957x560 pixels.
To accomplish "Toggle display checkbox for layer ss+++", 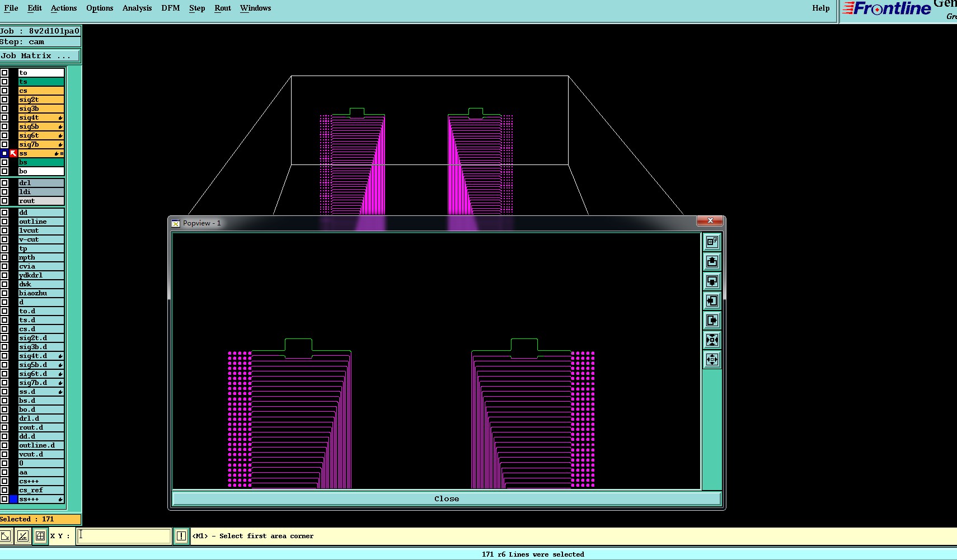I will click(x=4, y=499).
